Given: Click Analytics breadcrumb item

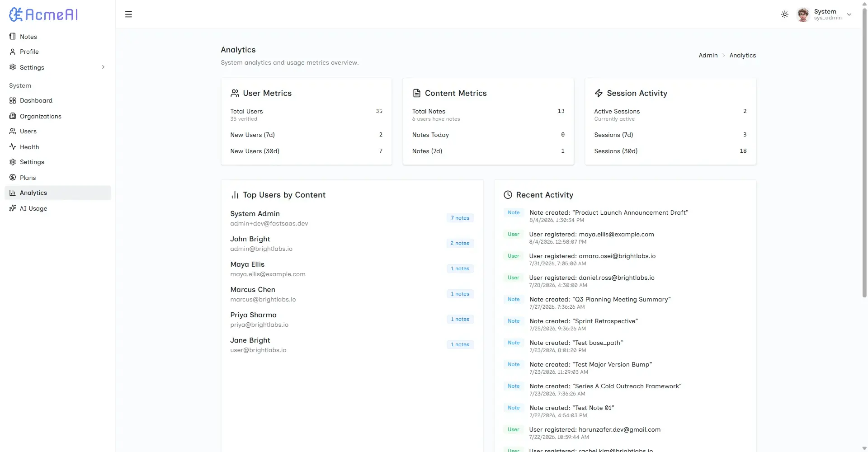Looking at the screenshot, I should coord(742,55).
